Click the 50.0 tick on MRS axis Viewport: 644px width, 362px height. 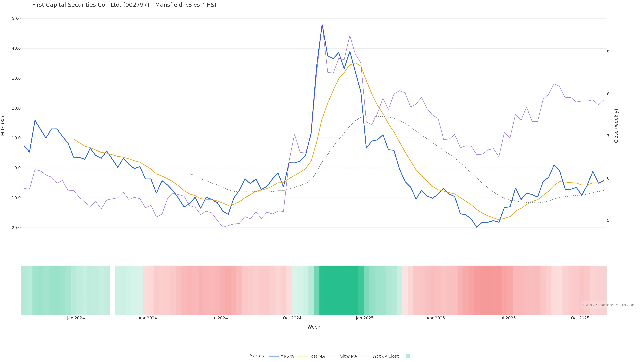tap(16, 19)
